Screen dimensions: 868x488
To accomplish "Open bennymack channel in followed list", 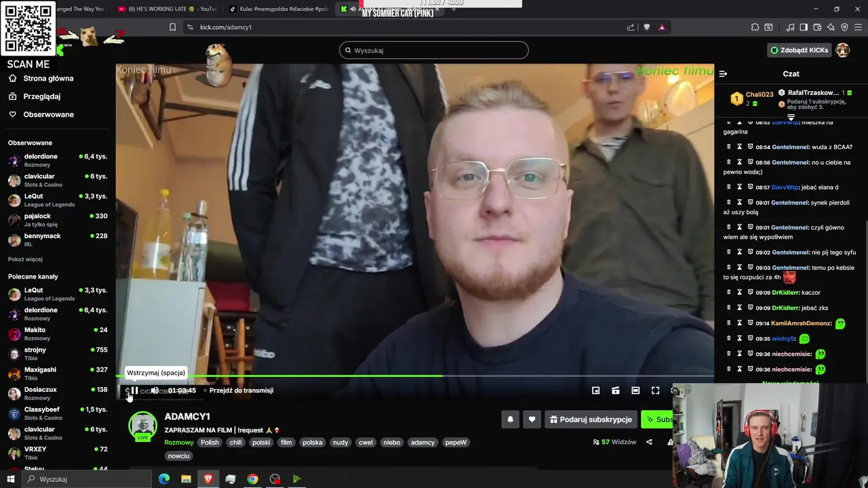I will [x=58, y=240].
